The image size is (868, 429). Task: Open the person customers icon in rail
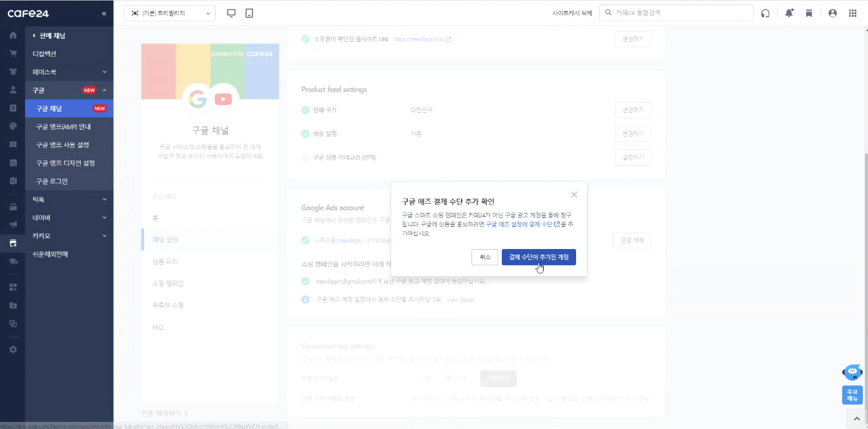[x=13, y=90]
